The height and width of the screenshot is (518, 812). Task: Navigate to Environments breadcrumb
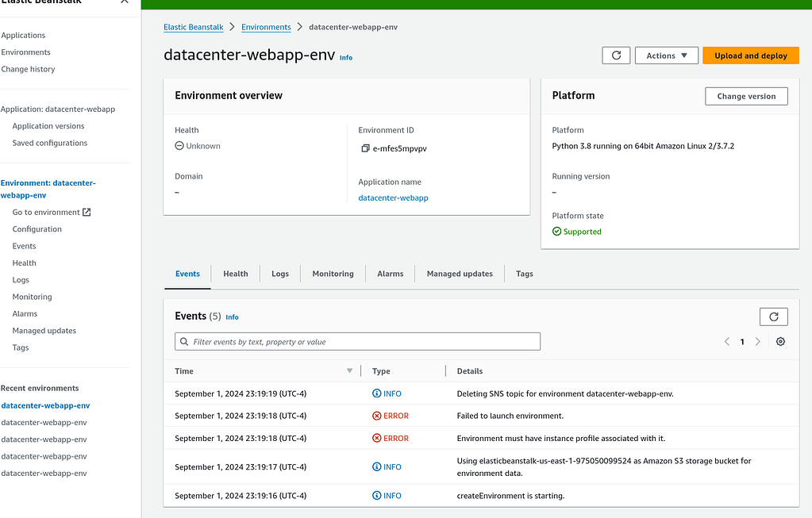[x=266, y=27]
